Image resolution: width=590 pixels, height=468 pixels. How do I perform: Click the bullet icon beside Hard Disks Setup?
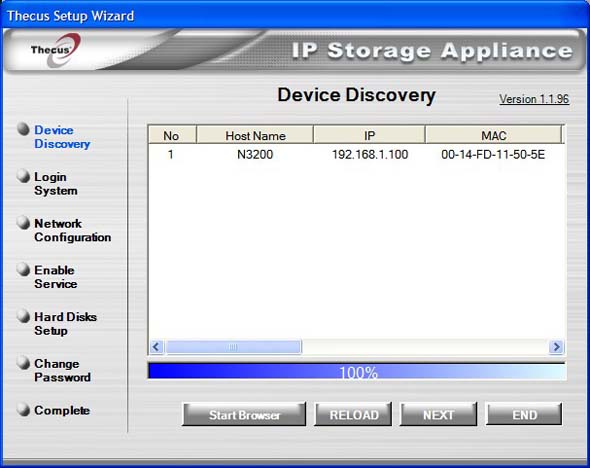[x=23, y=316]
